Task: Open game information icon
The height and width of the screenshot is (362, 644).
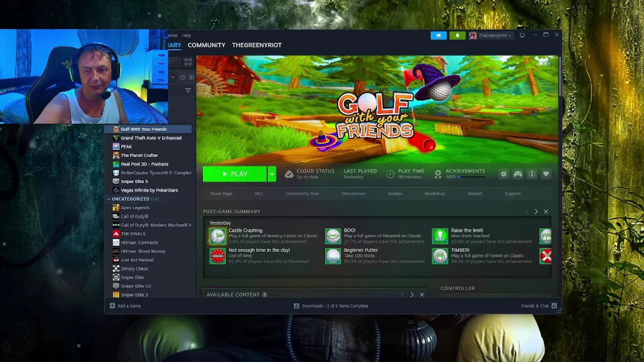Action: pos(532,174)
